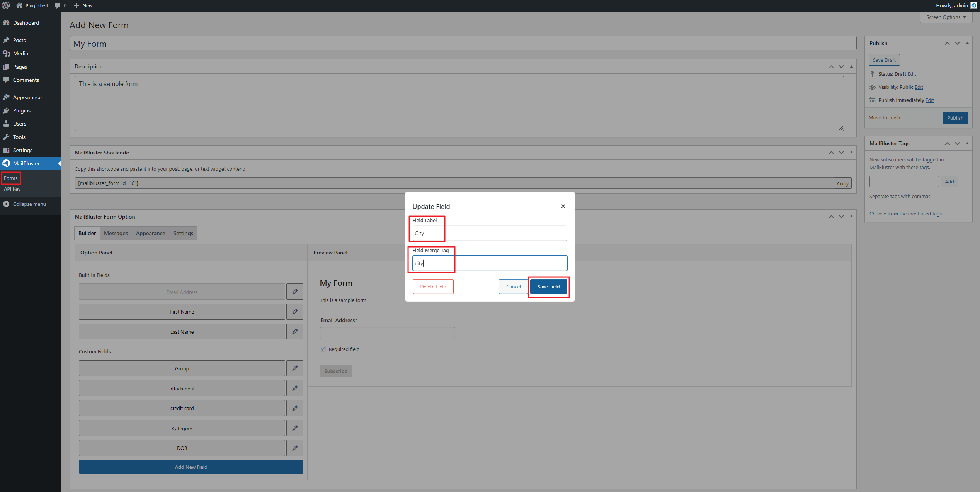Click the comments bubble icon in the admin bar
Image resolution: width=980 pixels, height=492 pixels.
58,5
